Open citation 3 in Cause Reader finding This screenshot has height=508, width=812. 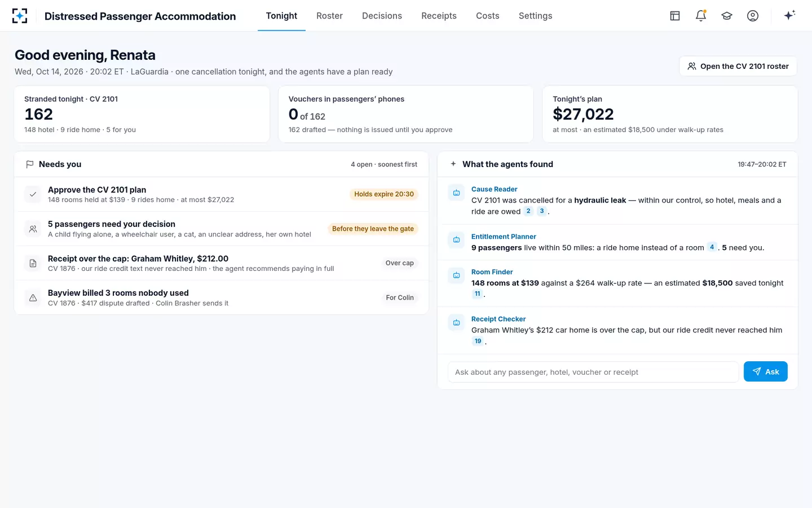pos(542,211)
